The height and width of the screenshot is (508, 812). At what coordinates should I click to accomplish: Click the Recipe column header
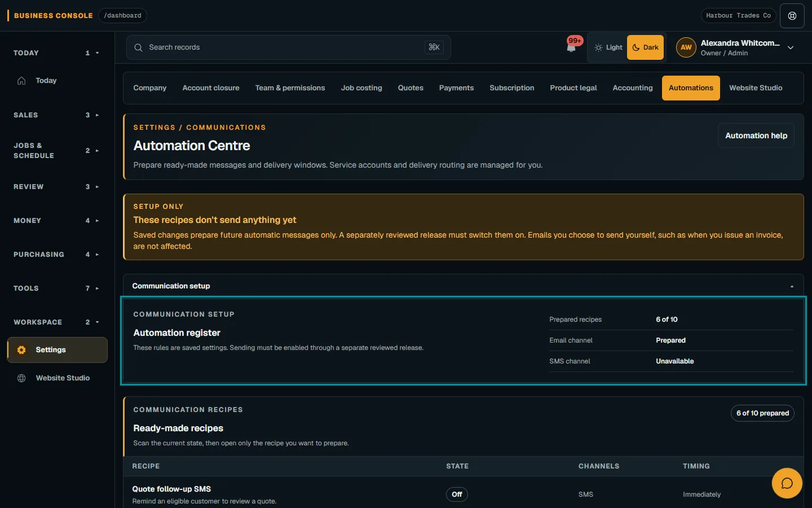(x=146, y=466)
